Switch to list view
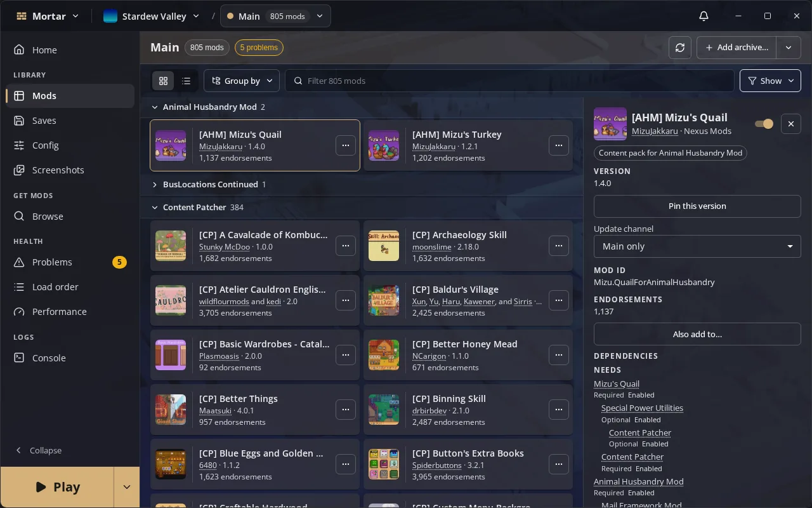Viewport: 812px width, 508px height. point(186,81)
